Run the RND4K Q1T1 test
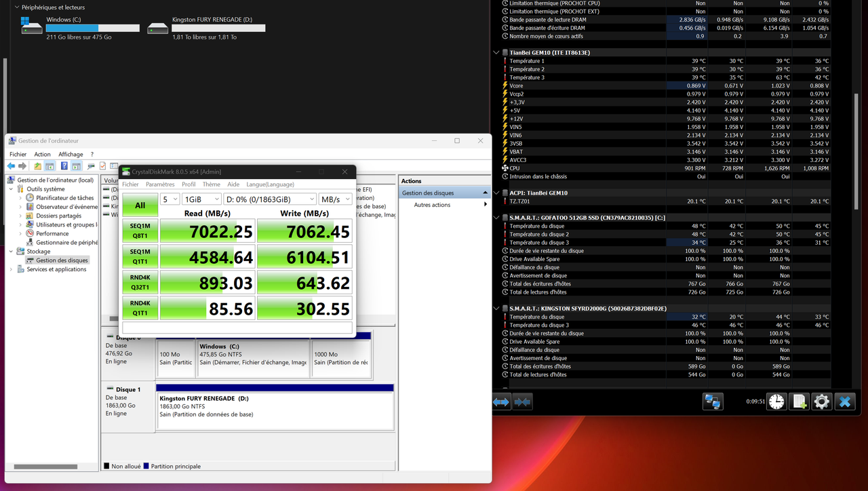The image size is (868, 491). pos(140,308)
